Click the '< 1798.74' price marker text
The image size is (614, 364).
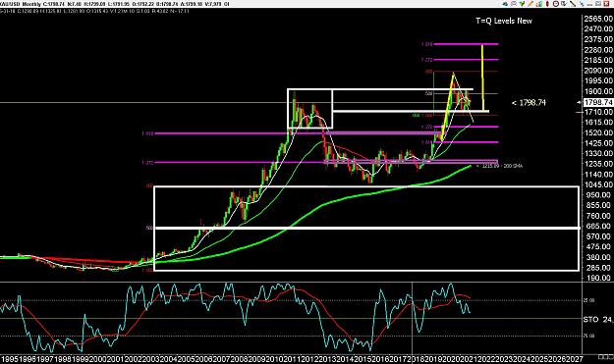pyautogui.click(x=529, y=103)
